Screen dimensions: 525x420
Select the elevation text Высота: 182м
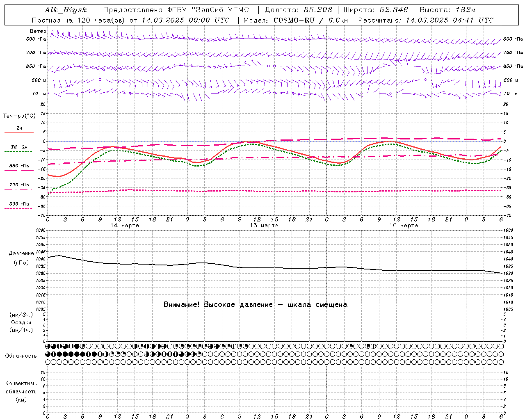pos(447,10)
